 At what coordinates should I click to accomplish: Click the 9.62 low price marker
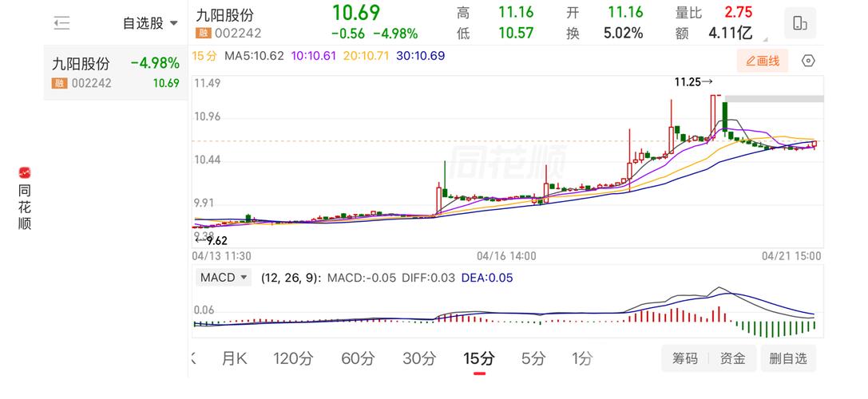pyautogui.click(x=211, y=241)
